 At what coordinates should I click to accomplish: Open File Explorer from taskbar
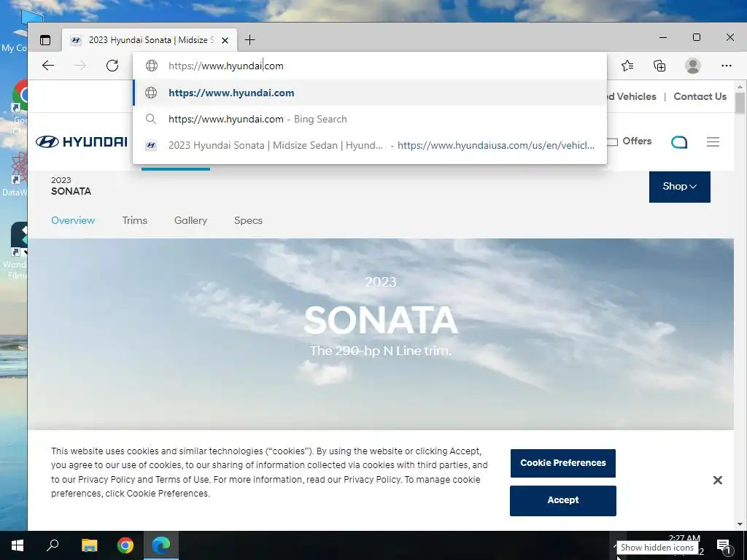[x=89, y=545]
